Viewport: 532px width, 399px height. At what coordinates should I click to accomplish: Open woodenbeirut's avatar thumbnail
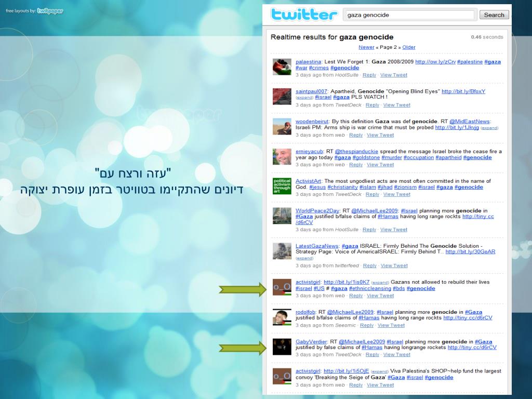tap(282, 127)
